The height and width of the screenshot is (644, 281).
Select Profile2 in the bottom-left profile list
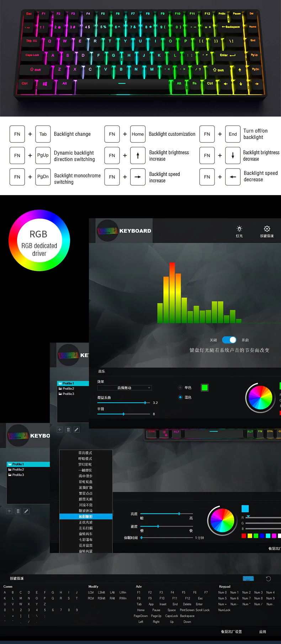click(x=18, y=469)
